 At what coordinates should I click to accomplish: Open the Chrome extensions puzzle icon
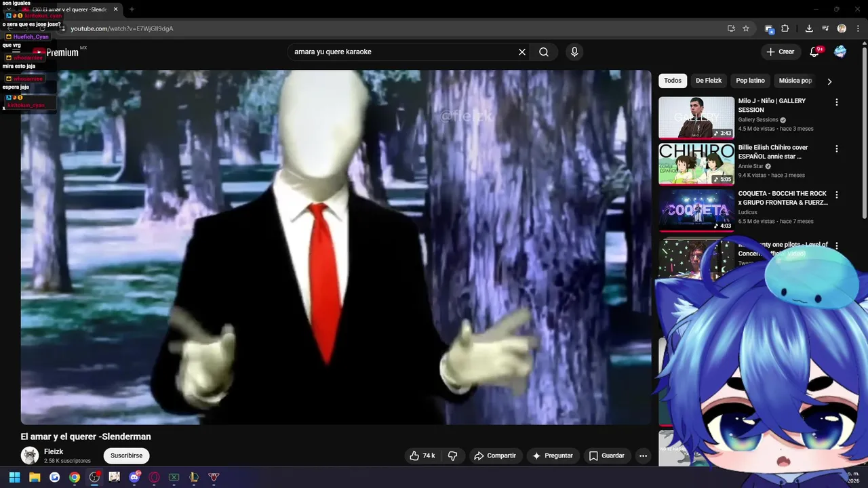point(785,28)
